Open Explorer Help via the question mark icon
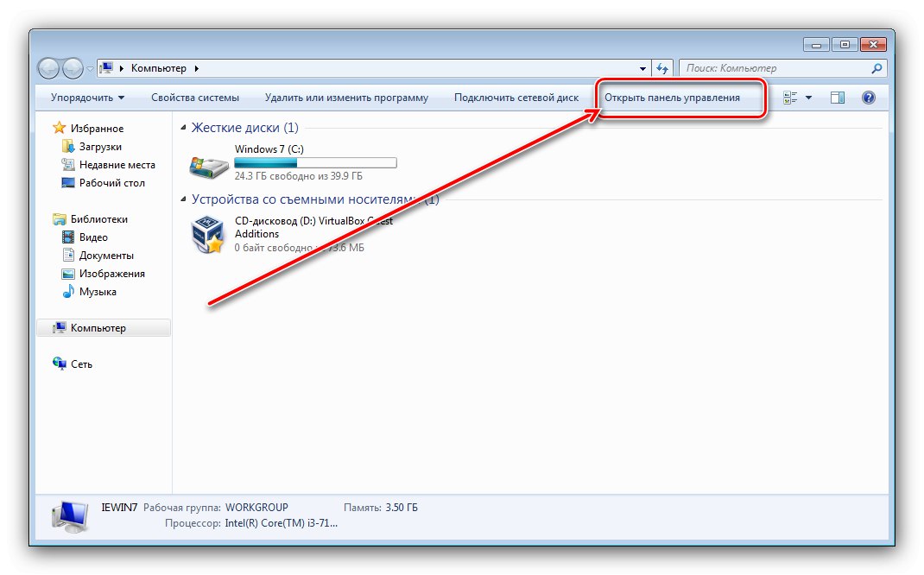Image resolution: width=924 pixels, height=575 pixels. click(x=868, y=98)
